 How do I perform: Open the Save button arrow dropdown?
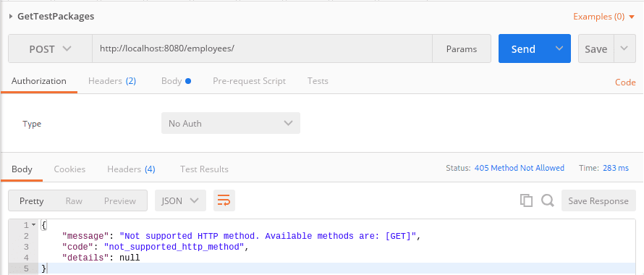[x=624, y=48]
